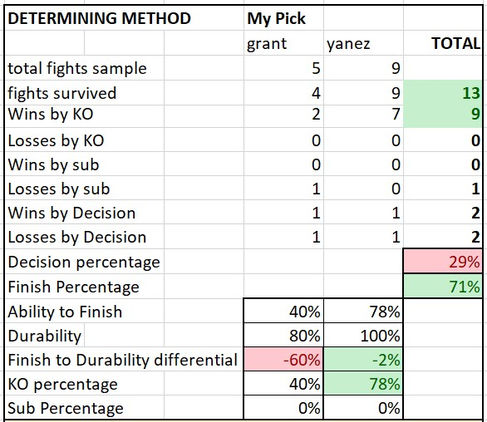487x422 pixels.
Task: Select grant's Ability to Finish 40% cell
Action: tap(283, 311)
